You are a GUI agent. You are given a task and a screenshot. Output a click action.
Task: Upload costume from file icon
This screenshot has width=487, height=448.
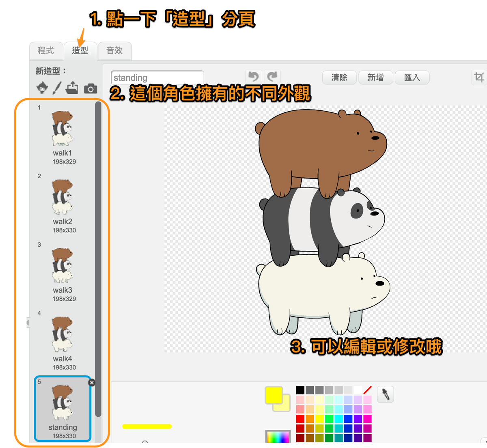[x=72, y=87]
